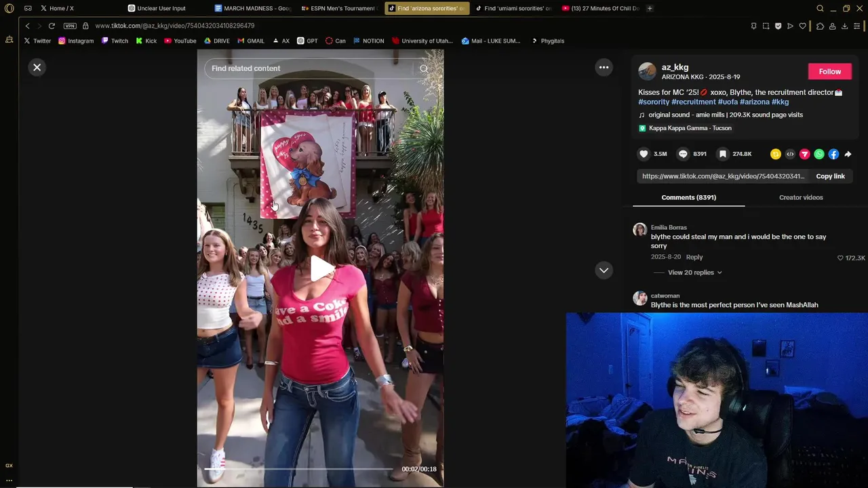Open the az_kkg profile avatar
868x488 pixels.
coord(647,71)
